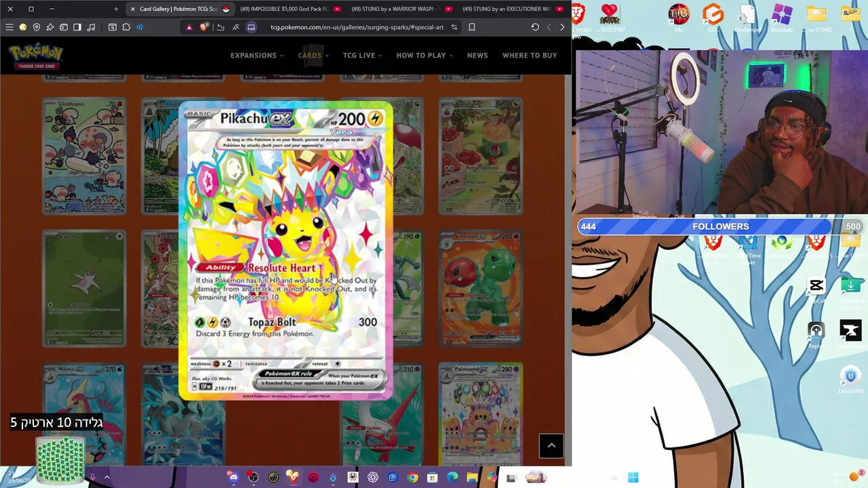Viewport: 868px width, 488px height.
Task: Click the Windows Start button
Action: tap(633, 478)
